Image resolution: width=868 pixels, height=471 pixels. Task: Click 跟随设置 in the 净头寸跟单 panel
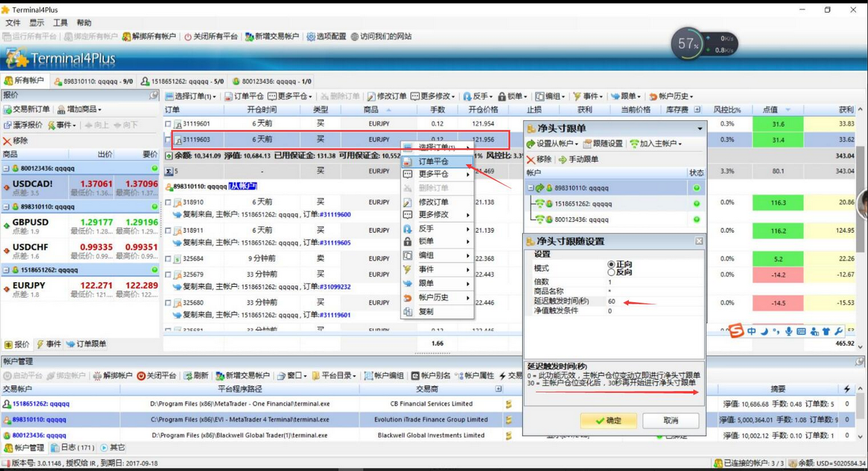click(603, 144)
